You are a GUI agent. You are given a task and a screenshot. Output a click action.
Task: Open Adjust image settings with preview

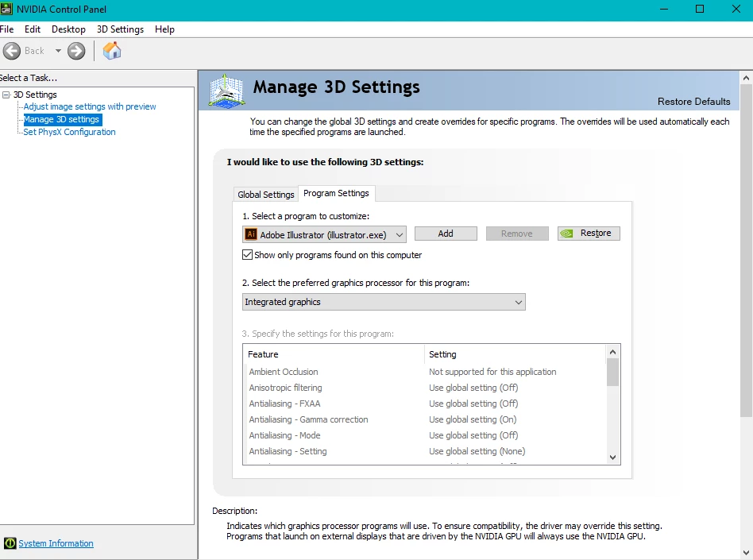[90, 106]
